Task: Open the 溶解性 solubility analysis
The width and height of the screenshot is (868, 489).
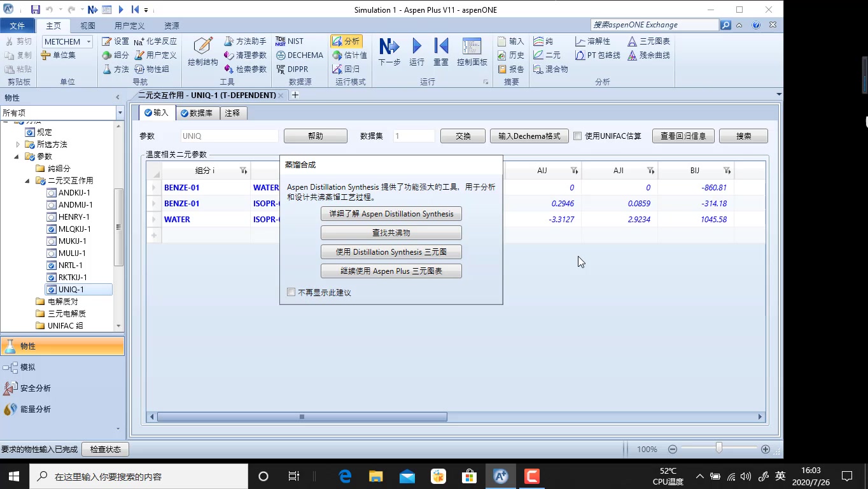Action: click(x=592, y=41)
